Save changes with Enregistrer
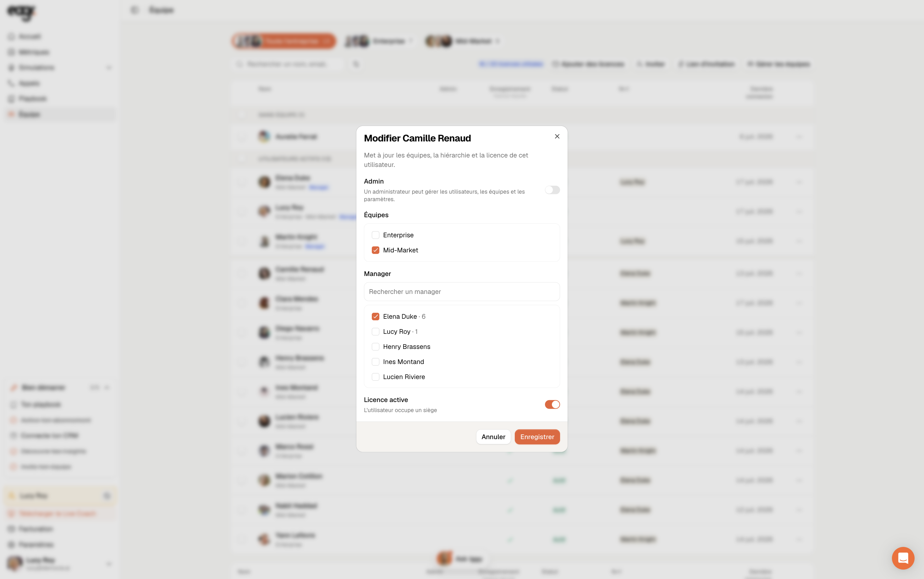924x579 pixels. click(x=537, y=437)
